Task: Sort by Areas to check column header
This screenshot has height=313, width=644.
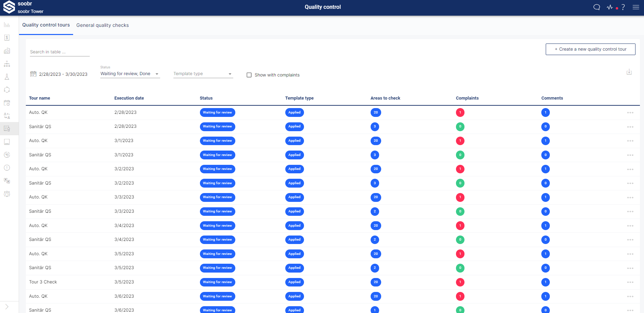Action: click(x=385, y=98)
